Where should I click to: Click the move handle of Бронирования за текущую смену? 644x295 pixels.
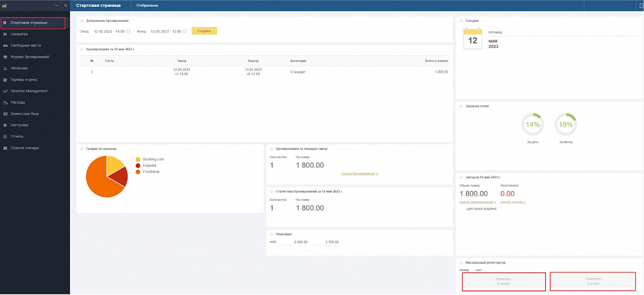[272, 148]
